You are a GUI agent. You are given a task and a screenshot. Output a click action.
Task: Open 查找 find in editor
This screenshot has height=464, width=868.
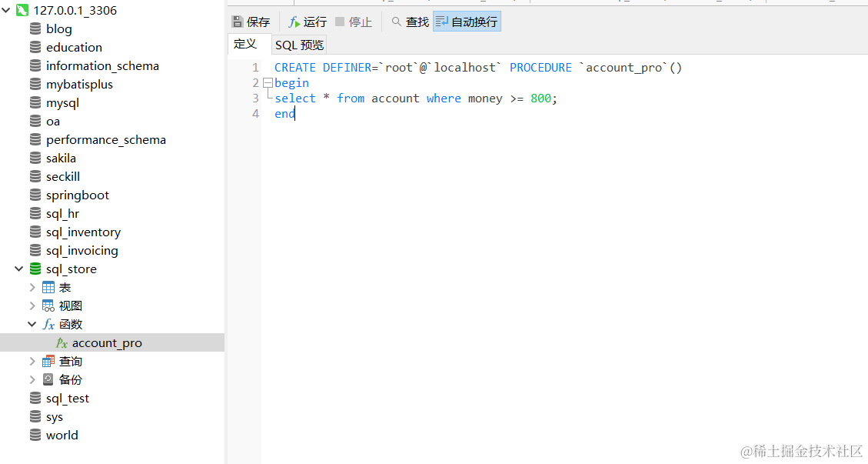pyautogui.click(x=411, y=22)
